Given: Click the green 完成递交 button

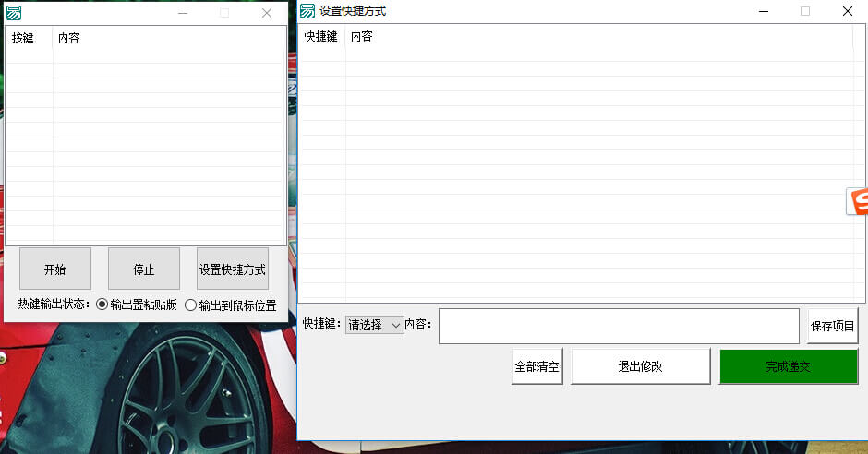Looking at the screenshot, I should coord(788,366).
